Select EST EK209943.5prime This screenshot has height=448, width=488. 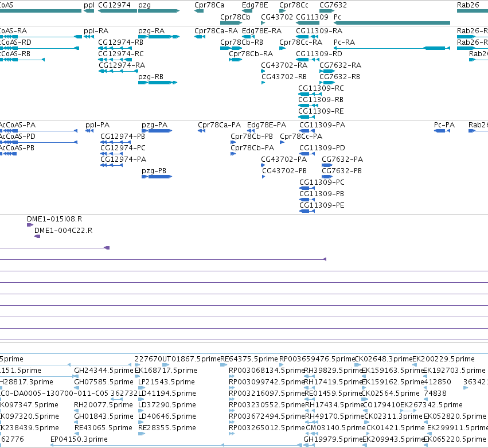point(394,439)
